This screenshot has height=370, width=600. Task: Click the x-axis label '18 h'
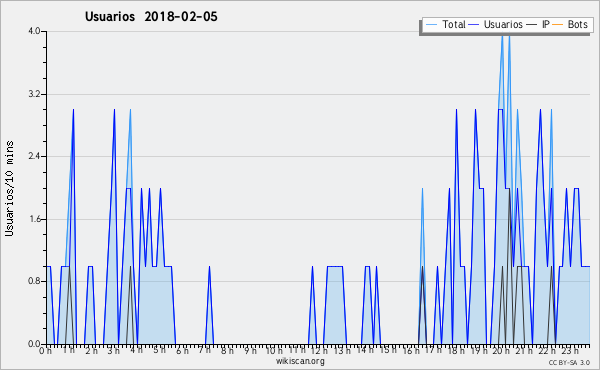pyautogui.click(x=456, y=350)
